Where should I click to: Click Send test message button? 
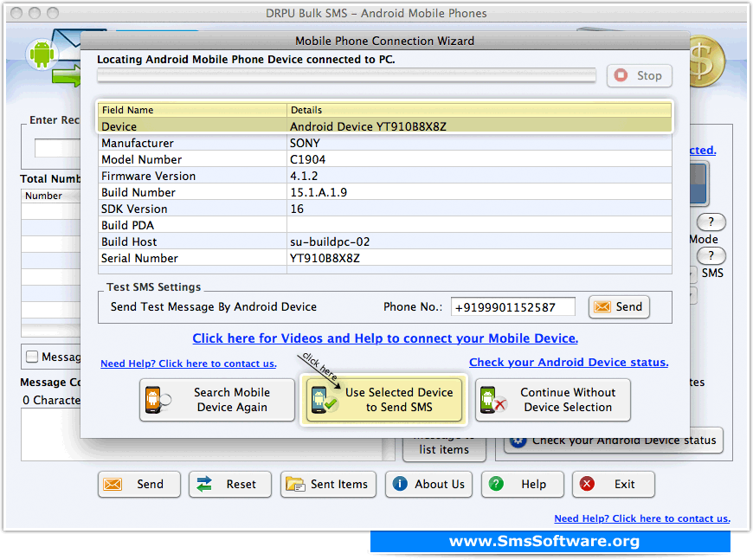coord(619,307)
